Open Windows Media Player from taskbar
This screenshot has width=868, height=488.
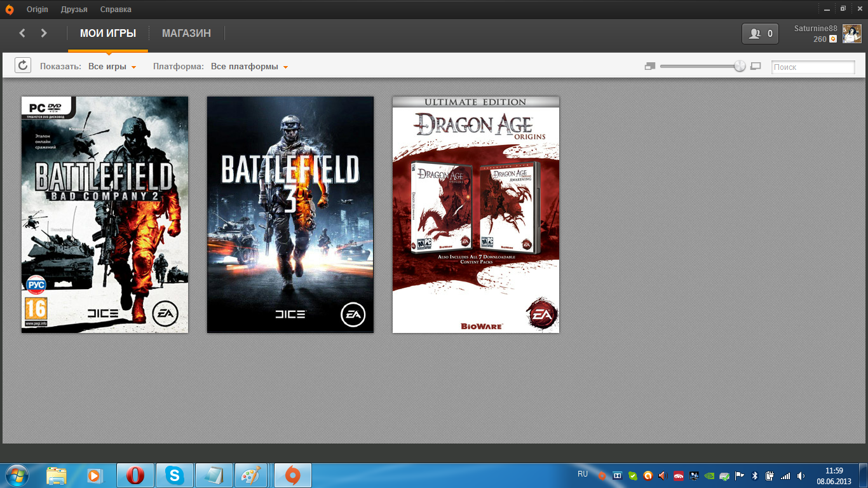[95, 475]
